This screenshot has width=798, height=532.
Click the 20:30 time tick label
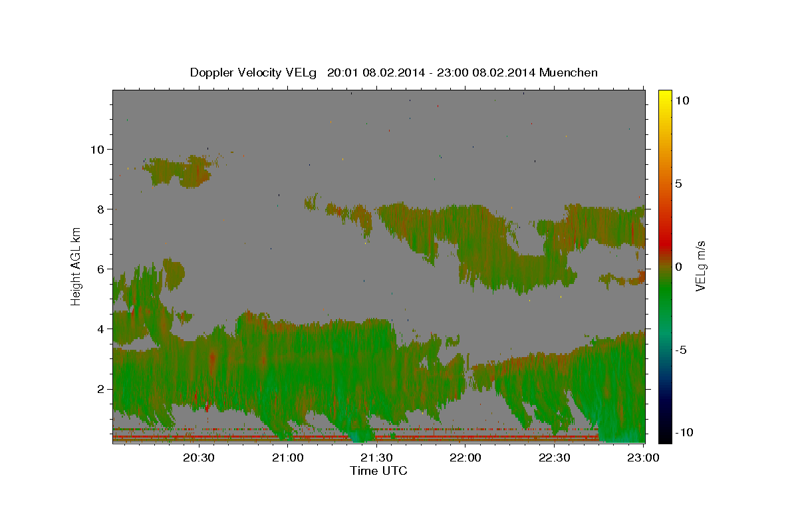(x=199, y=458)
